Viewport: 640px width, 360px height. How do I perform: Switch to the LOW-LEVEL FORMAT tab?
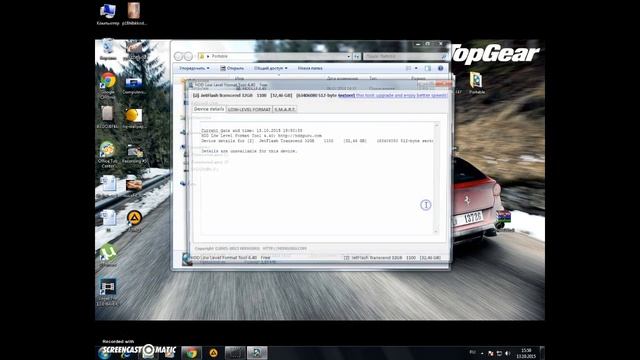click(249, 110)
